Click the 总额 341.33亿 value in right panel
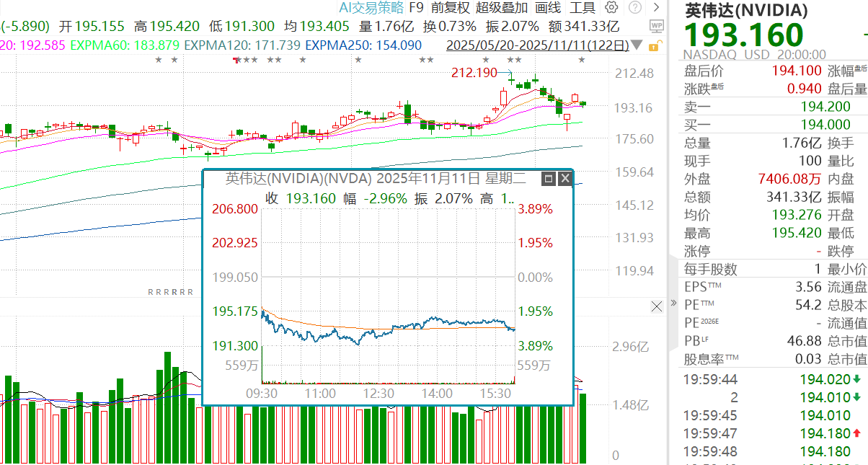This screenshot has width=868, height=465. tap(793, 197)
